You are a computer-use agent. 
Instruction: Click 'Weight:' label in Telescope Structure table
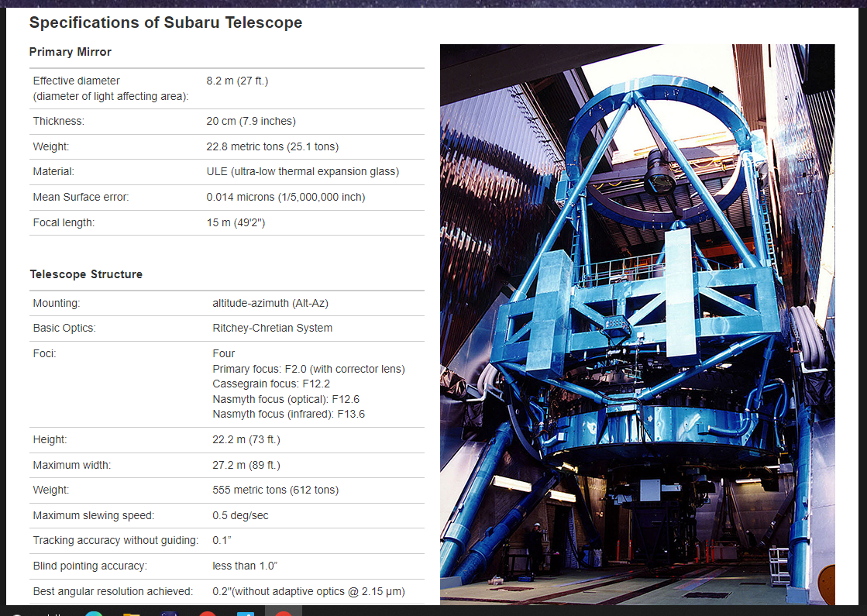coord(51,490)
